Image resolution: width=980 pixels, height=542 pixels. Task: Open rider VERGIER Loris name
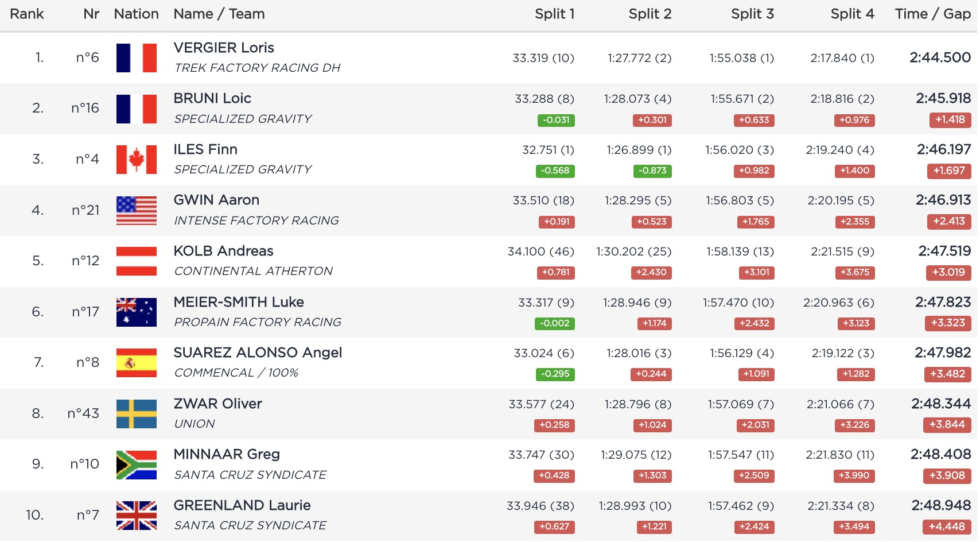(224, 48)
